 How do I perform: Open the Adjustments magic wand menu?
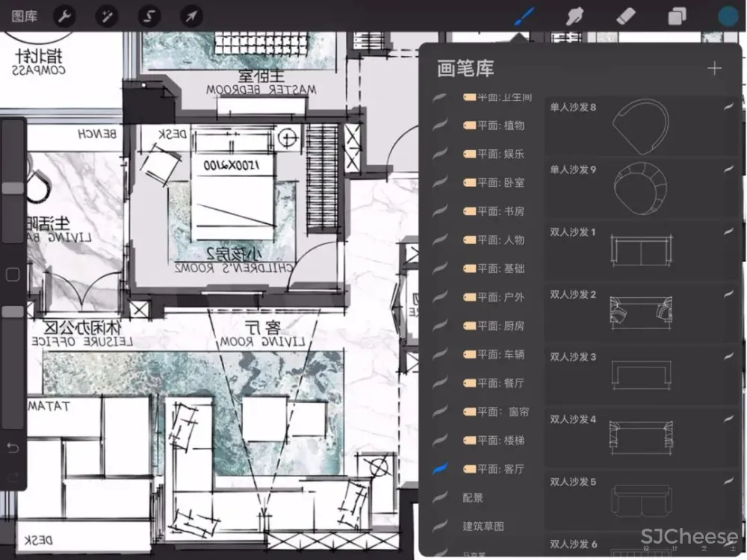[107, 16]
